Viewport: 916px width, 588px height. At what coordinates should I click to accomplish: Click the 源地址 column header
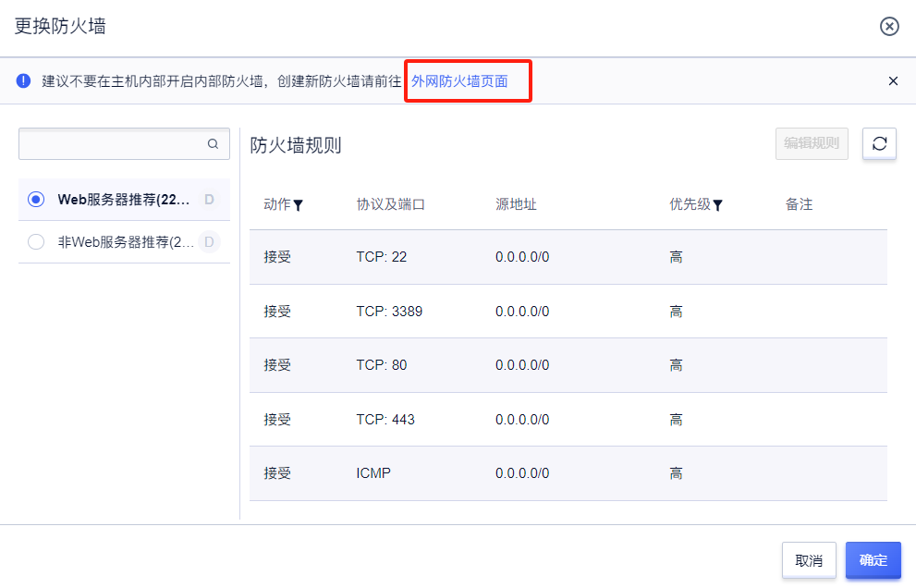point(516,204)
